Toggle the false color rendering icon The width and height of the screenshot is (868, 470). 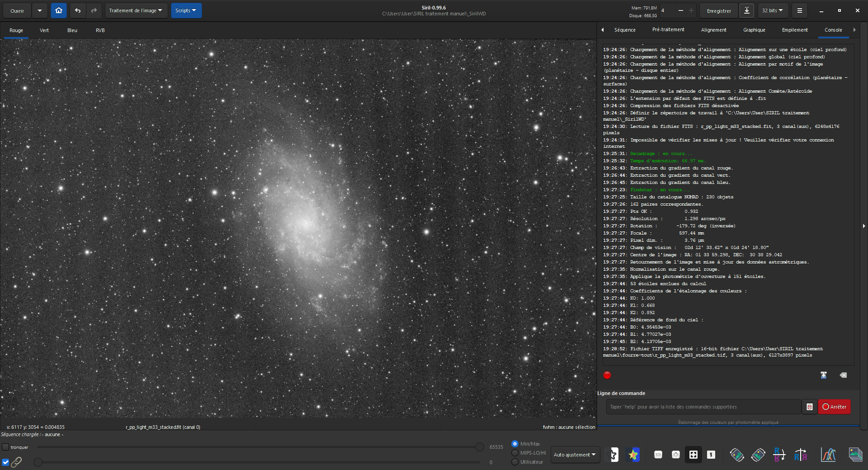point(633,455)
